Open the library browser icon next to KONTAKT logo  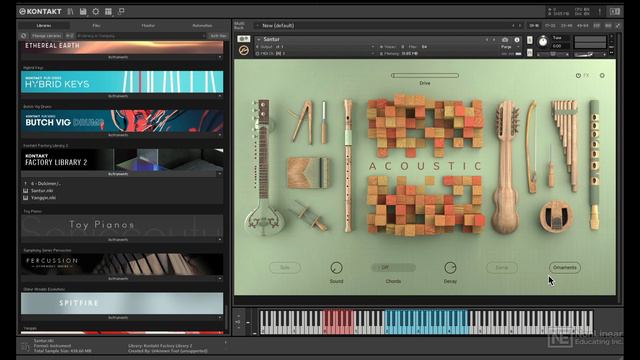[71, 11]
